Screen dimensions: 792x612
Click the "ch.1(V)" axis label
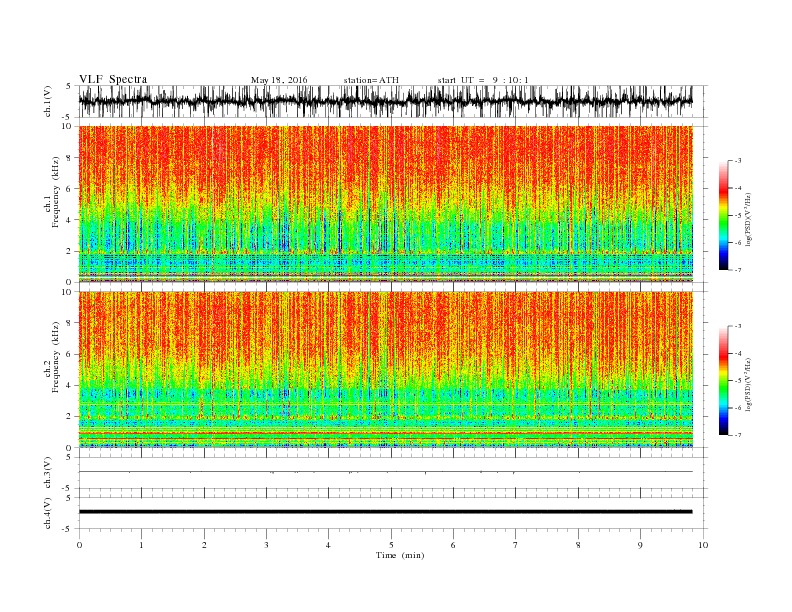48,101
